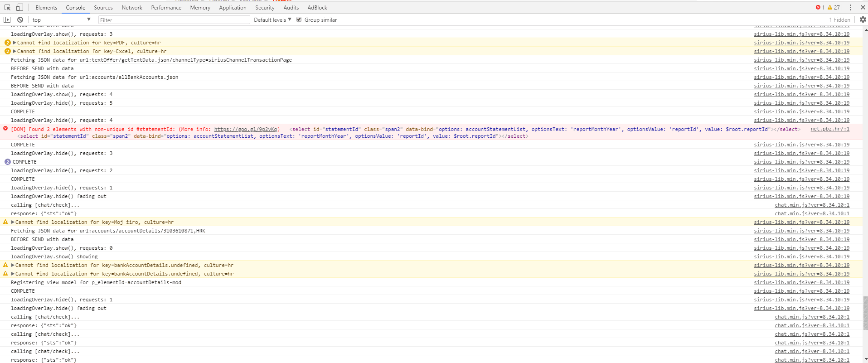Select 'loadingOverlay.hide(), requests: 5' log line
The height and width of the screenshot is (363, 868).
point(62,103)
